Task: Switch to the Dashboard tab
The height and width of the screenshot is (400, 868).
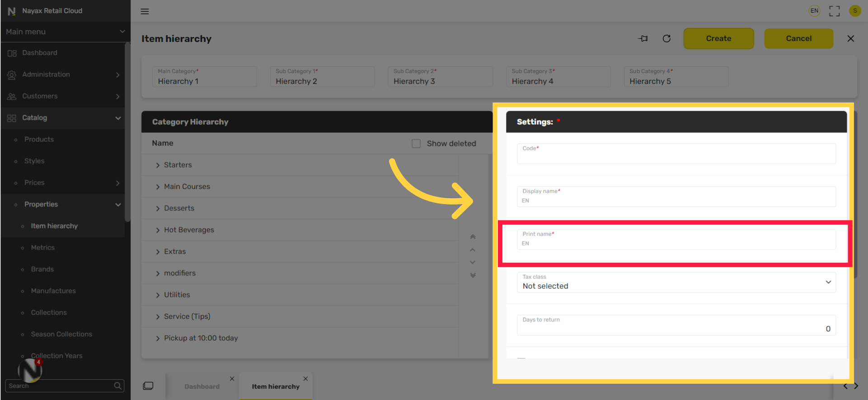Action: point(202,386)
